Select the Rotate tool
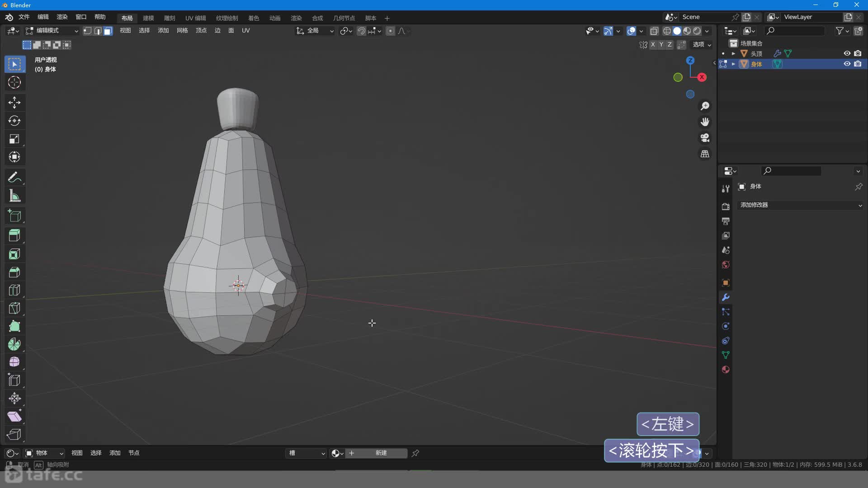Screen dimensions: 868x488 click(14, 121)
